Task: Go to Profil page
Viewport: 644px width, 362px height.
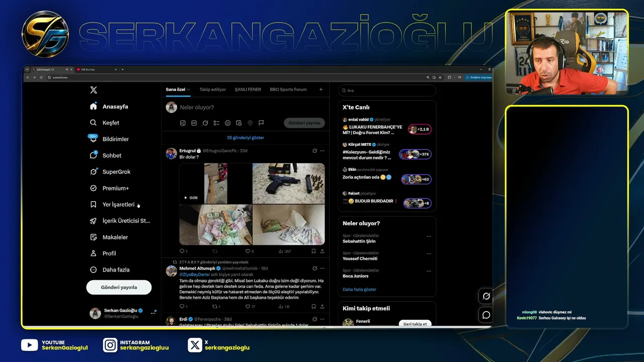Action: 103,253
